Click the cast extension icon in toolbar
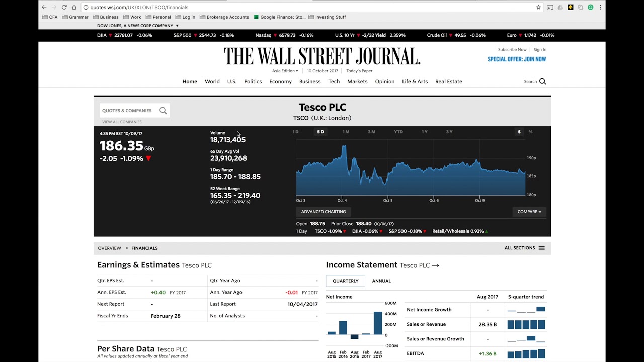644x362 pixels. pos(550,7)
